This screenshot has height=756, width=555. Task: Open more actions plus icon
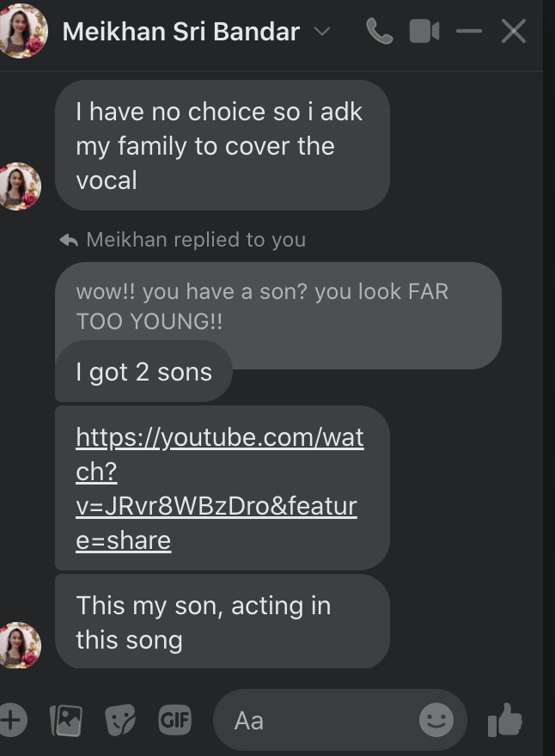11,720
